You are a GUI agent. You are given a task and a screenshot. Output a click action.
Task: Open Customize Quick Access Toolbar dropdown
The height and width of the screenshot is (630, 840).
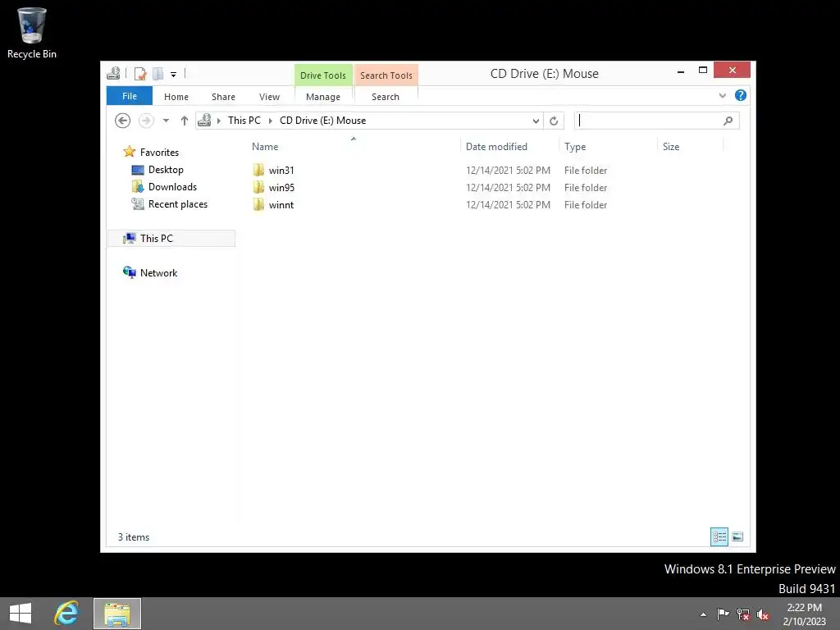coord(174,74)
